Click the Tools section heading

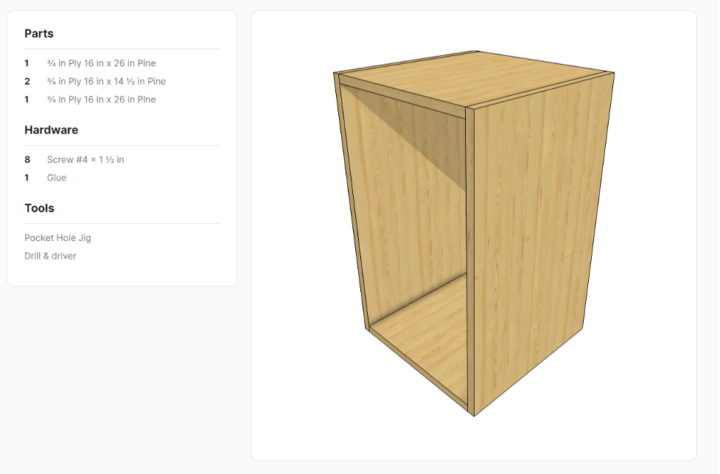pos(39,208)
